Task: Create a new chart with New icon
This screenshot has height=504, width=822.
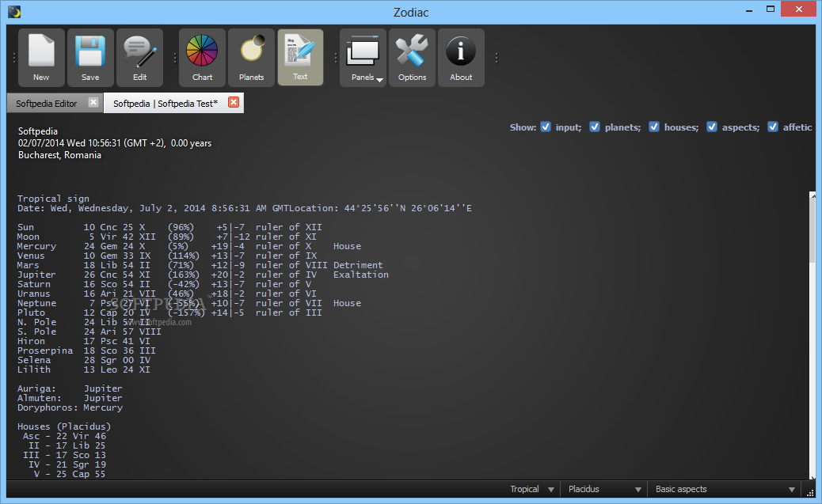Action: pos(41,58)
